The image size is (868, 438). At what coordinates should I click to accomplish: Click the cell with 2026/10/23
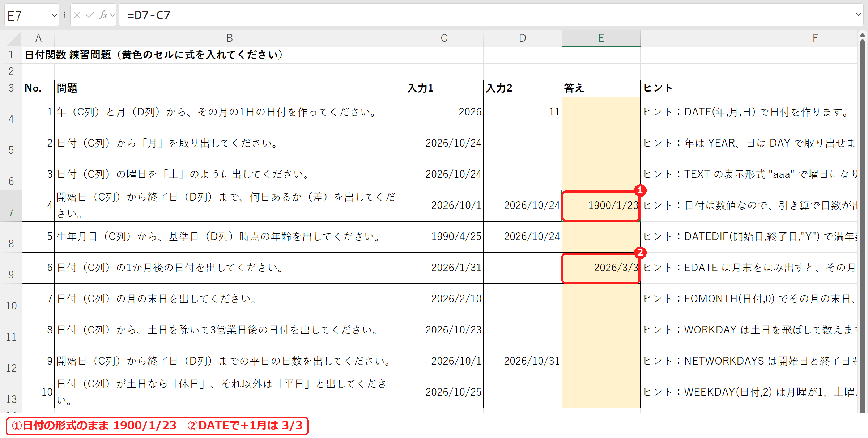coord(444,330)
